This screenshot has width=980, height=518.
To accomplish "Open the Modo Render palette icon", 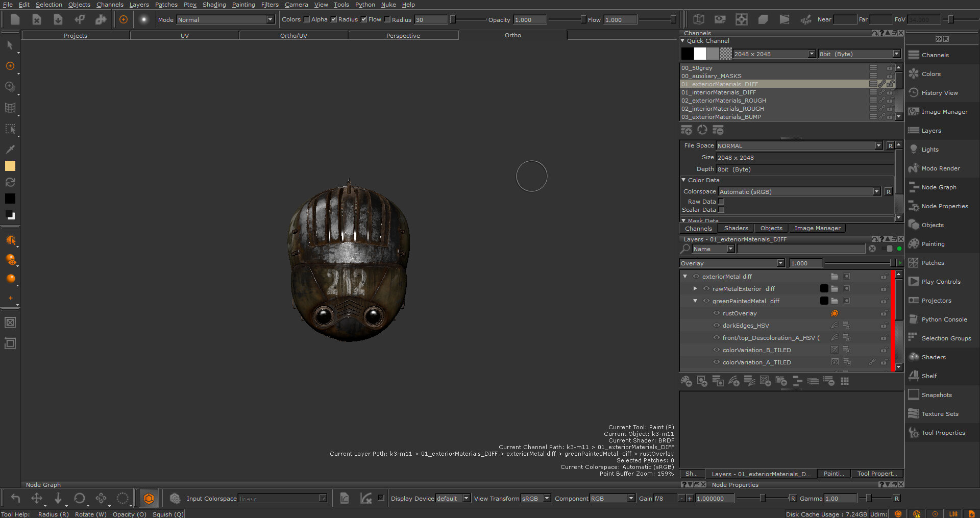I will [914, 168].
